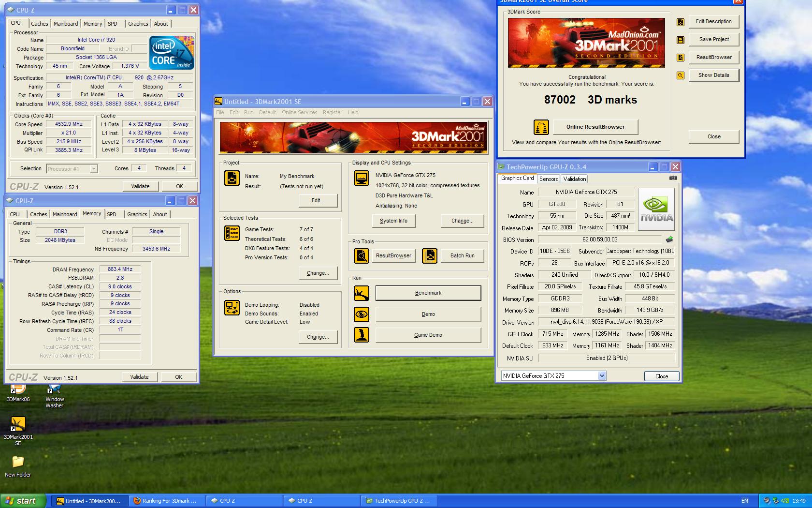This screenshot has width=812, height=508.
Task: Click the Game Demo joystick icon
Action: [362, 335]
